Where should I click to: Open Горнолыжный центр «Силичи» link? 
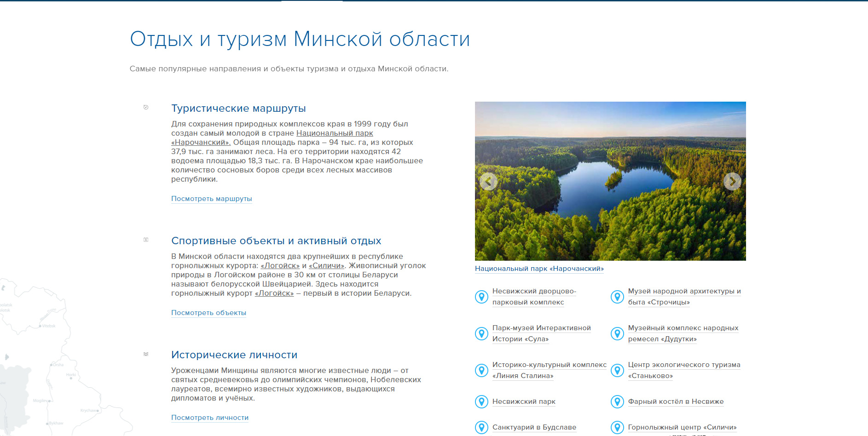point(682,427)
